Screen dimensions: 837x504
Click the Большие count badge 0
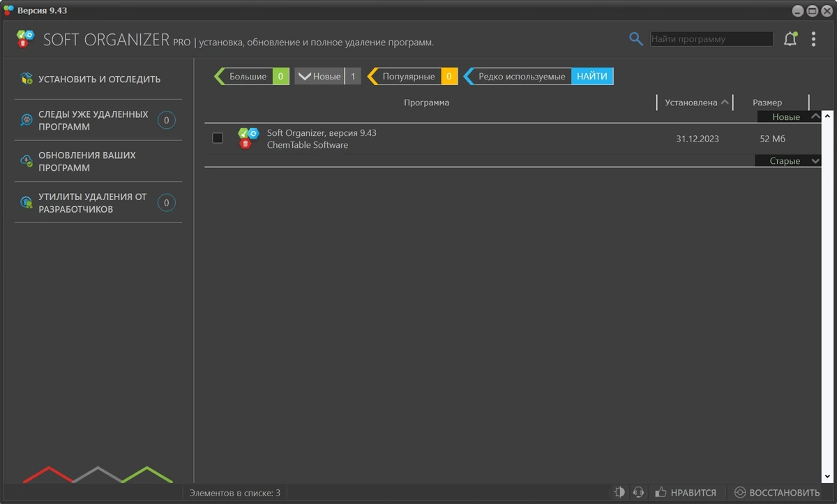click(280, 77)
